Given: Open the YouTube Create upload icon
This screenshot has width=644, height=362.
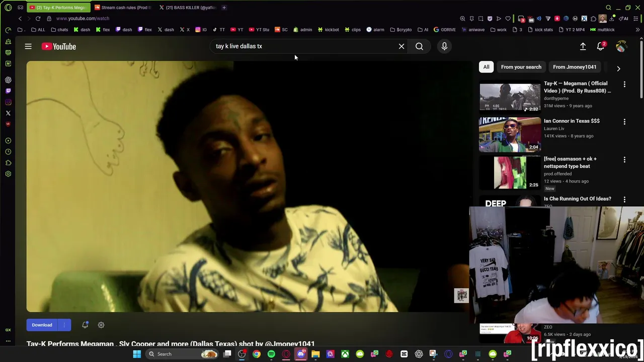Looking at the screenshot, I should click(x=583, y=46).
